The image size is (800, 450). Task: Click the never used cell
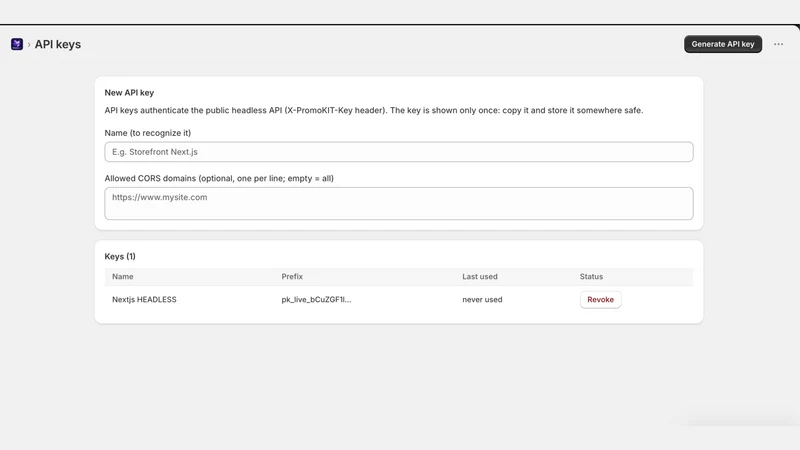click(x=482, y=299)
